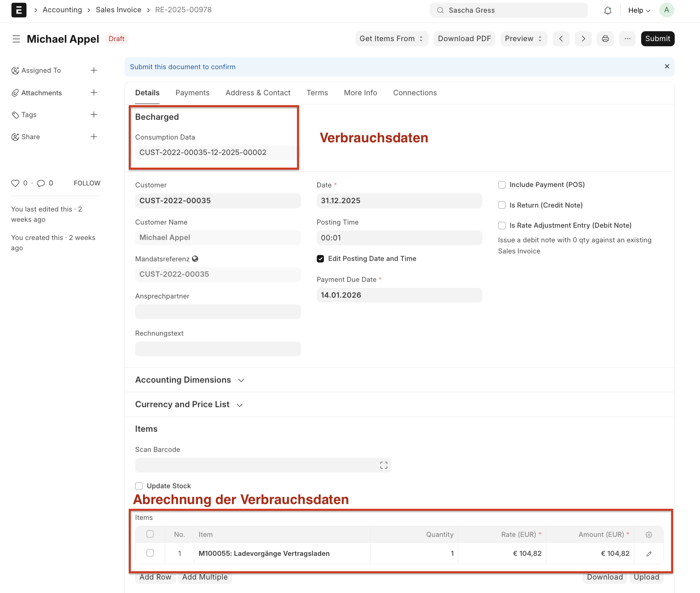The width and height of the screenshot is (700, 593).
Task: Enable Include Payment (POS) checkbox
Action: pyautogui.click(x=502, y=185)
